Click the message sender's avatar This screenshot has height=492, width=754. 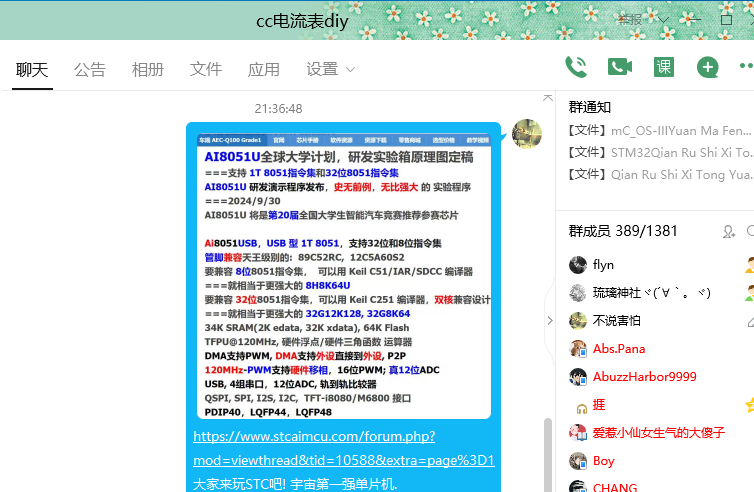(x=527, y=134)
